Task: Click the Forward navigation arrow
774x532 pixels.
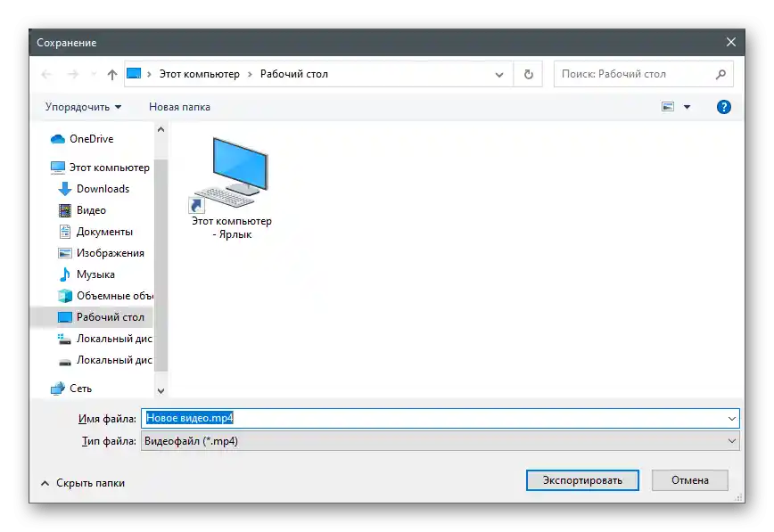Action: point(72,75)
